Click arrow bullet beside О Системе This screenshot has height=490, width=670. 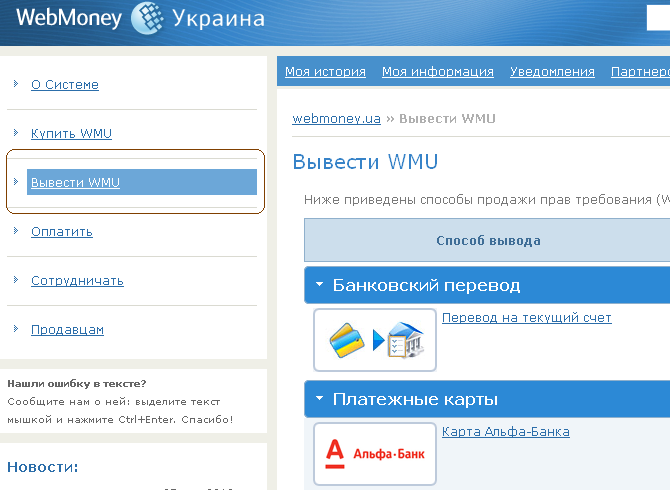[16, 83]
